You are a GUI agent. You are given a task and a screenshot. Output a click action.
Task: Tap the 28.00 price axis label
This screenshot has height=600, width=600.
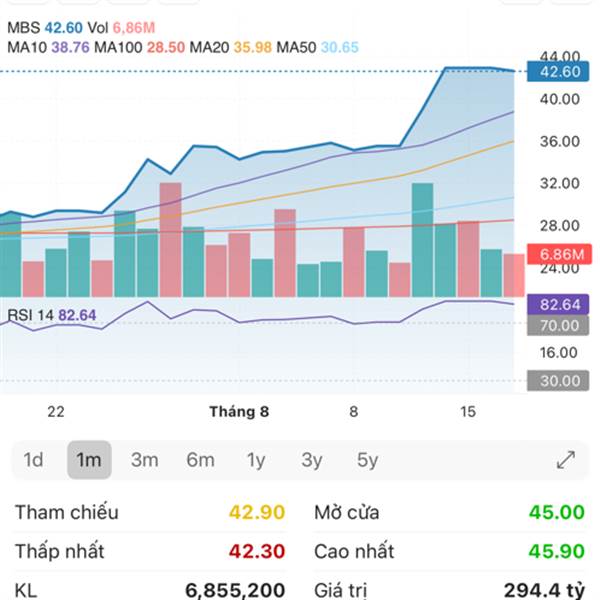560,226
